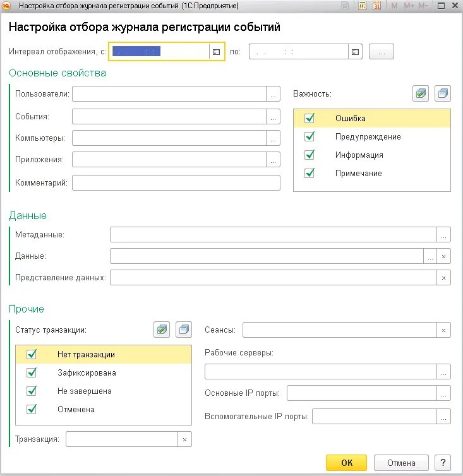The width and height of the screenshot is (463, 476).
Task: Click the Комментарий input field
Action: 176,182
